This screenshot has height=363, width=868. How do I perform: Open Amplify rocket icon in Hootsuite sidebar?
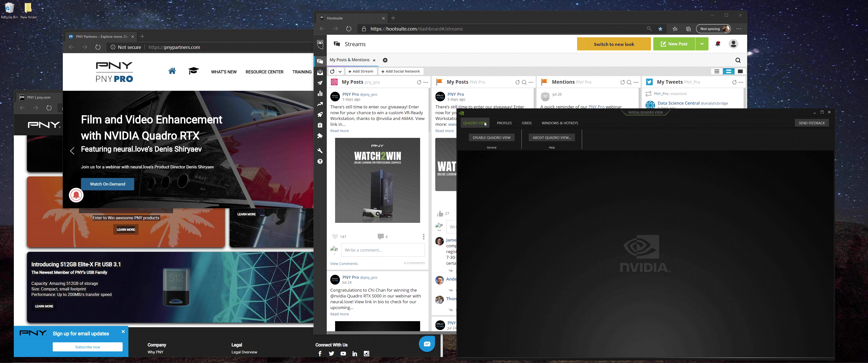pos(320,114)
